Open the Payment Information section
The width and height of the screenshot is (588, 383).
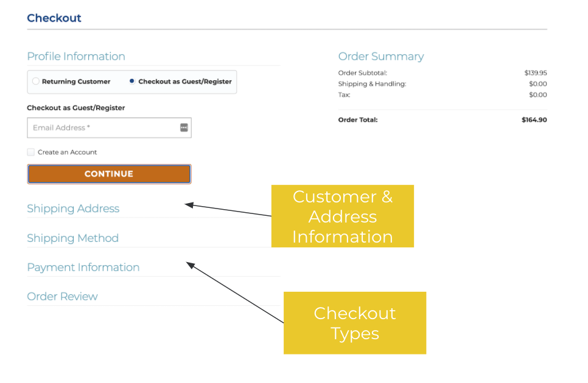83,267
